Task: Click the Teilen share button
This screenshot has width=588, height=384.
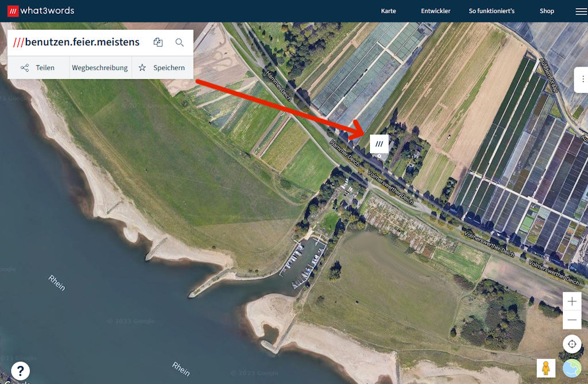Action: click(x=38, y=68)
